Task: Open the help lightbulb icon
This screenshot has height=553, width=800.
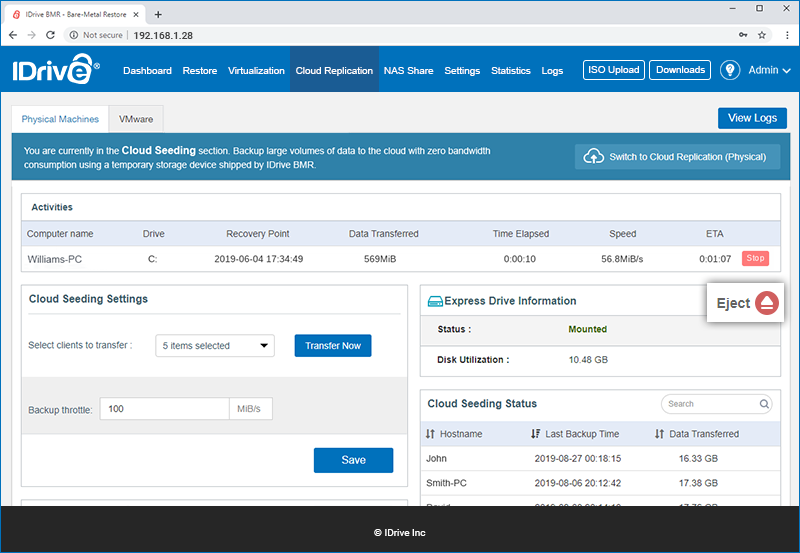Action: coord(730,70)
